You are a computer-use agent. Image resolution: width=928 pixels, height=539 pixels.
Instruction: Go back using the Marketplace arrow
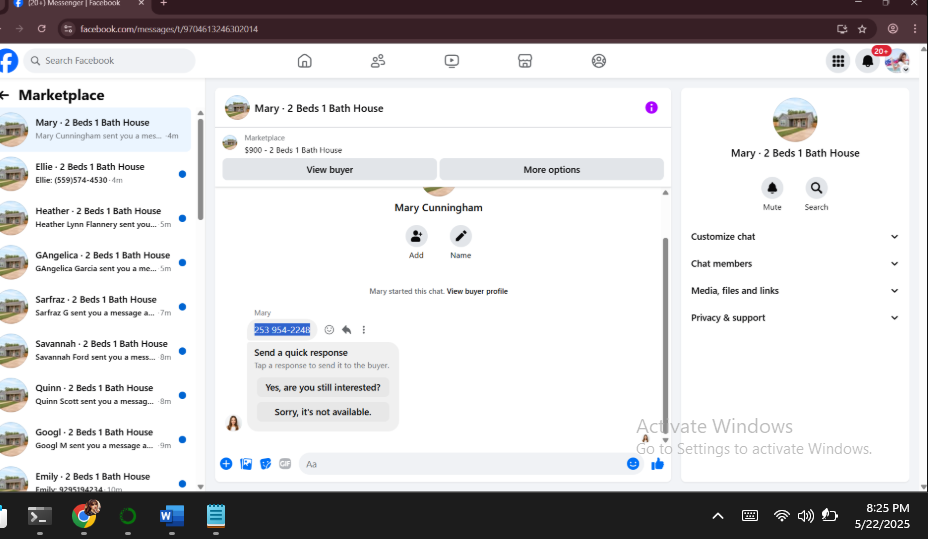point(5,95)
